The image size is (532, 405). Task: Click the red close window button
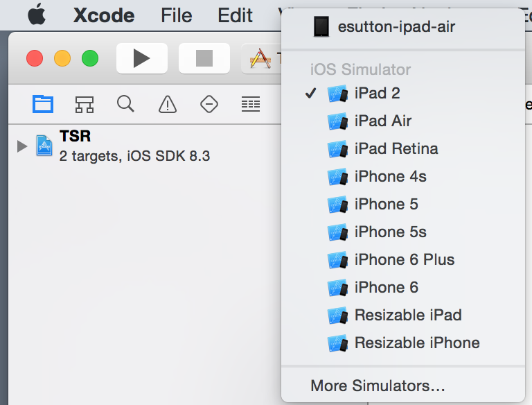point(35,58)
